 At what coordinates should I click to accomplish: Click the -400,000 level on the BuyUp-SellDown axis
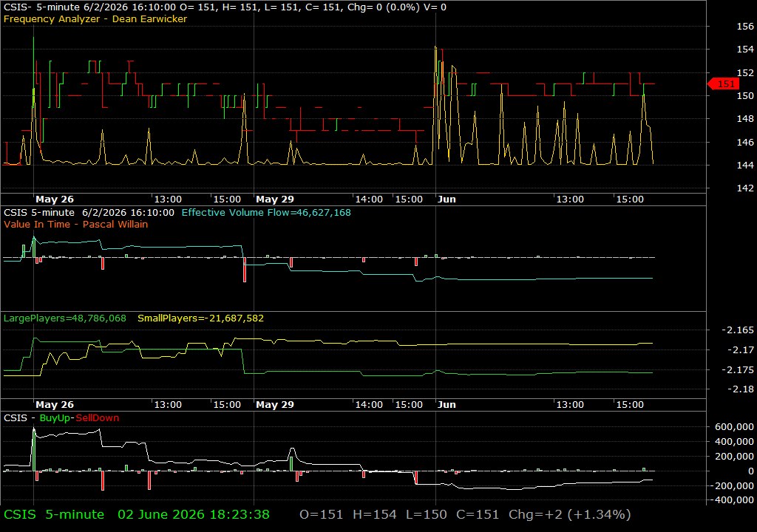pyautogui.click(x=731, y=500)
